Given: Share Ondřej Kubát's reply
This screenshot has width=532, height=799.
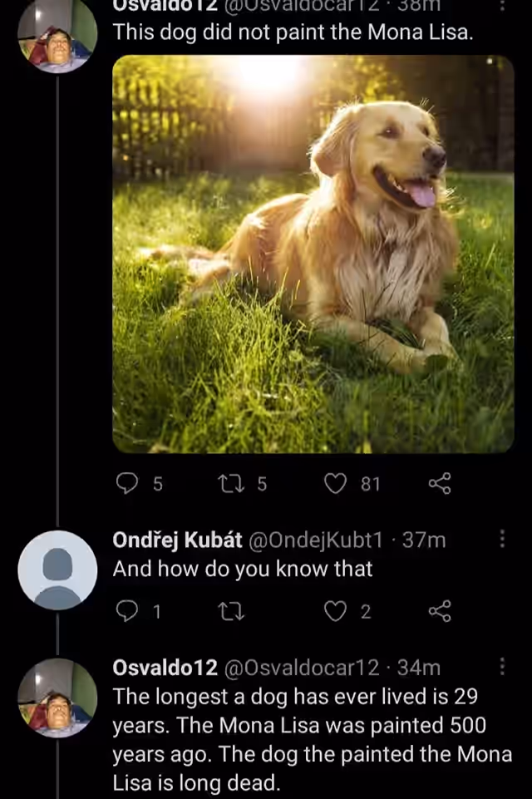Looking at the screenshot, I should [x=440, y=611].
